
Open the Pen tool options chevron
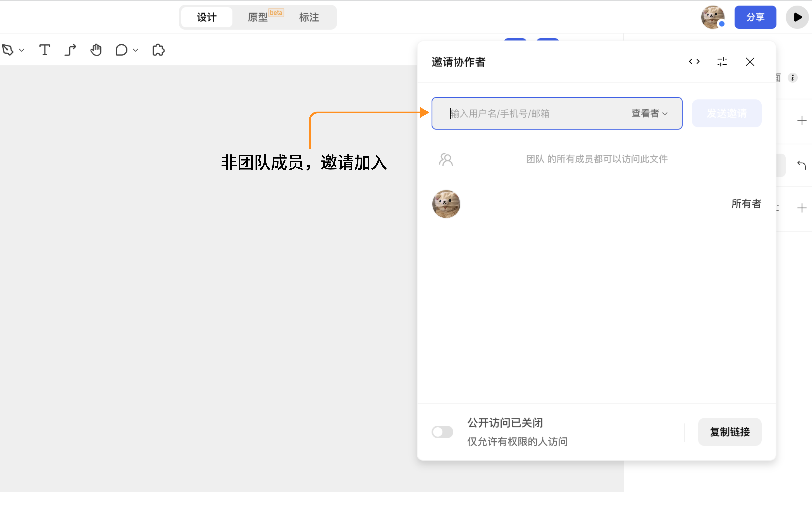22,50
